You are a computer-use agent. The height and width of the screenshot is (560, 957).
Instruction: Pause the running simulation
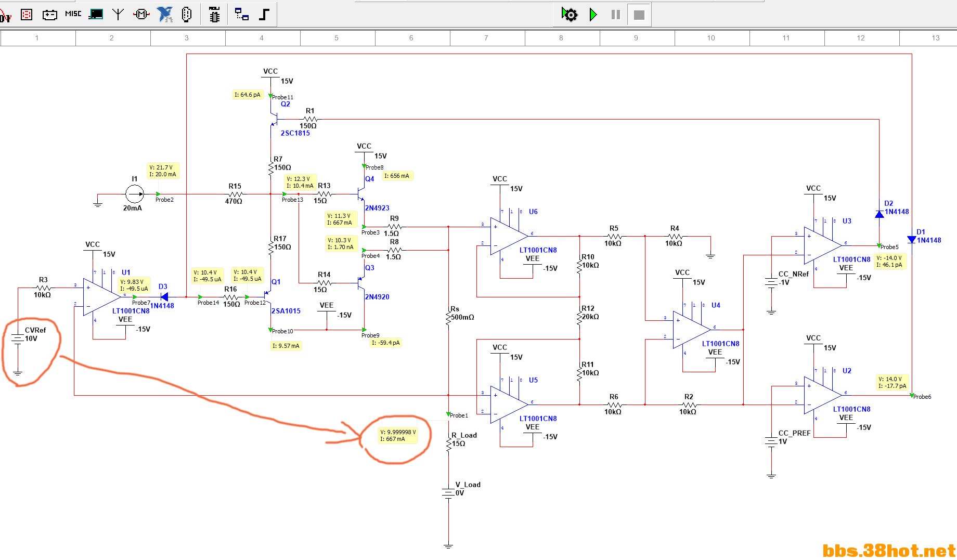(616, 15)
